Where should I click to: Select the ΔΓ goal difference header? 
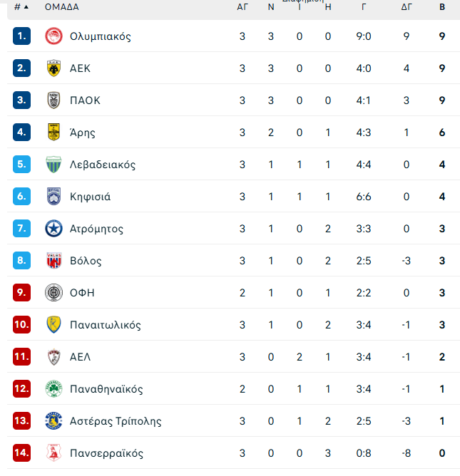click(407, 6)
